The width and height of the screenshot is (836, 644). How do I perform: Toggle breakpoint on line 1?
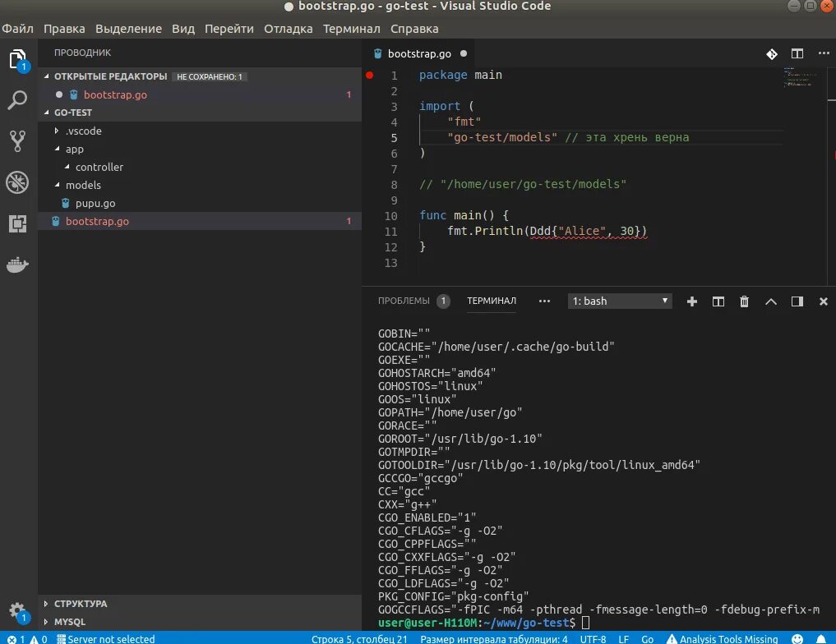[x=369, y=75]
